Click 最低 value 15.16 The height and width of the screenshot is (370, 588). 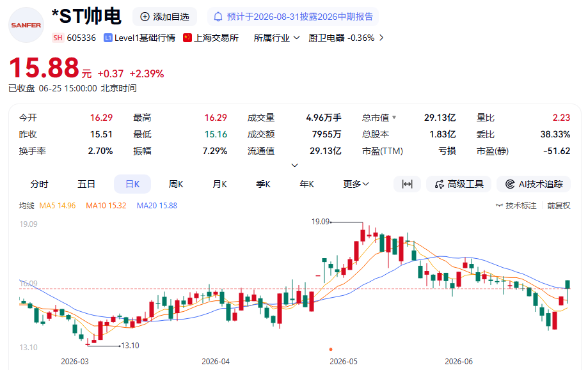[x=216, y=134]
